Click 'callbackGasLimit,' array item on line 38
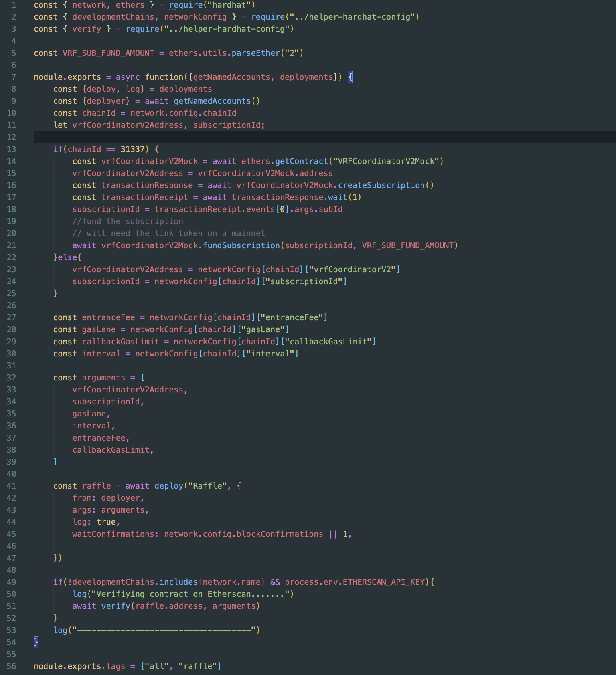The height and width of the screenshot is (675, 616). [113, 450]
